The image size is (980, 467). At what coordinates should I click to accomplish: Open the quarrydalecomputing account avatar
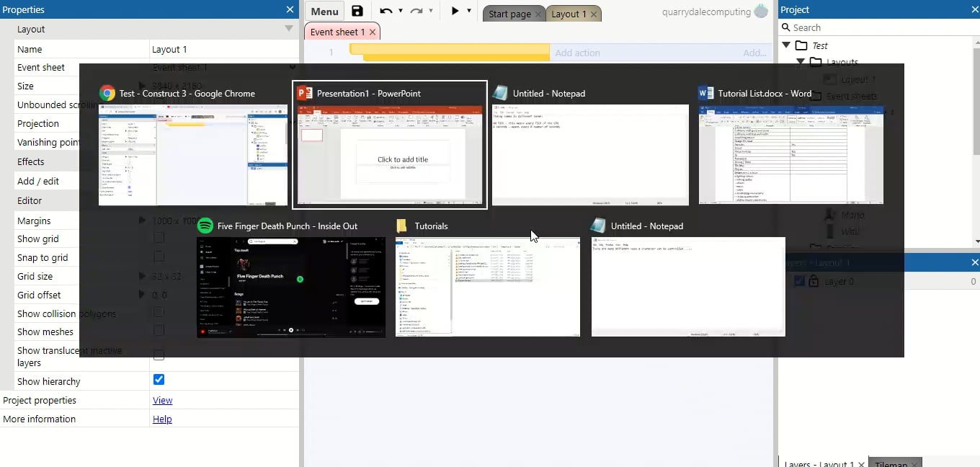click(762, 12)
